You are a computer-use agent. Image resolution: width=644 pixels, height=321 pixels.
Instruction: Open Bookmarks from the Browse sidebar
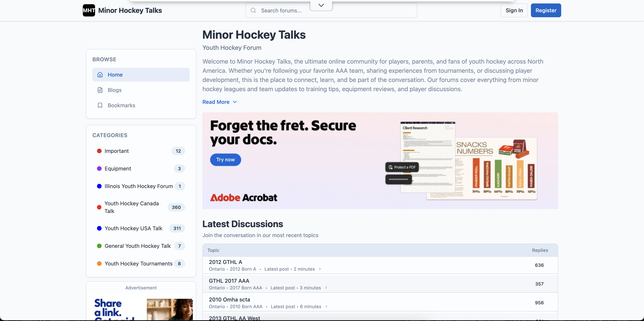121,105
